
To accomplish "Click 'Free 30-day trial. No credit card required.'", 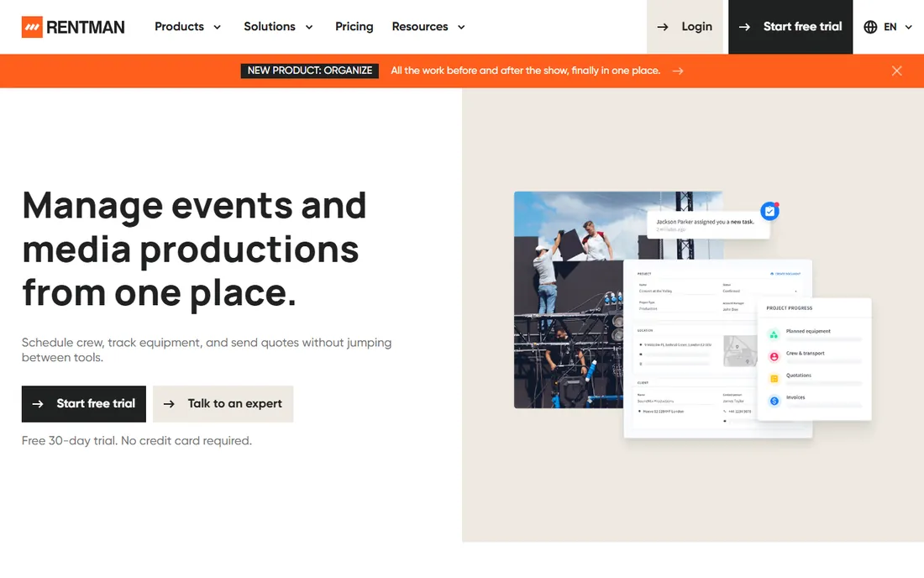I will [x=137, y=441].
